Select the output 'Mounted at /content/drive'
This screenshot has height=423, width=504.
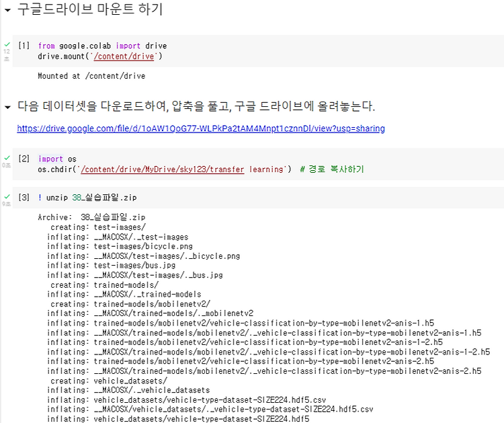click(91, 76)
